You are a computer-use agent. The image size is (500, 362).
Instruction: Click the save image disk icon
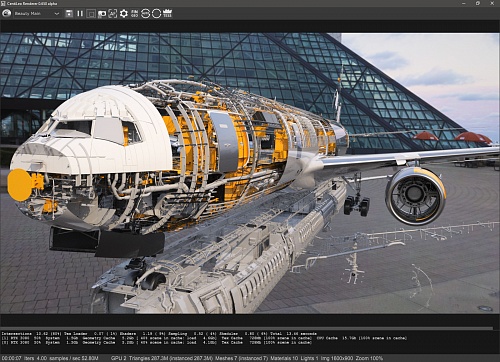69,14
